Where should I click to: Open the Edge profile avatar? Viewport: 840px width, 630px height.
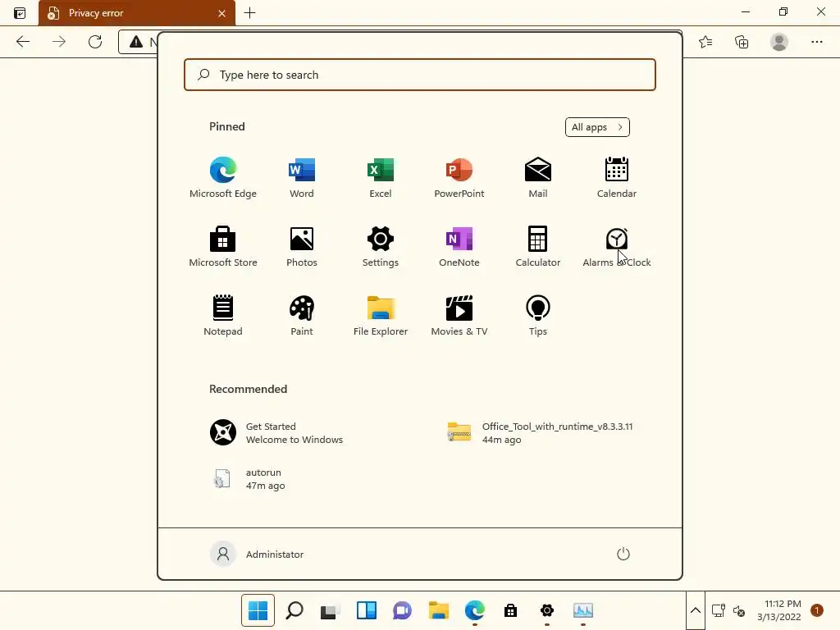779,42
